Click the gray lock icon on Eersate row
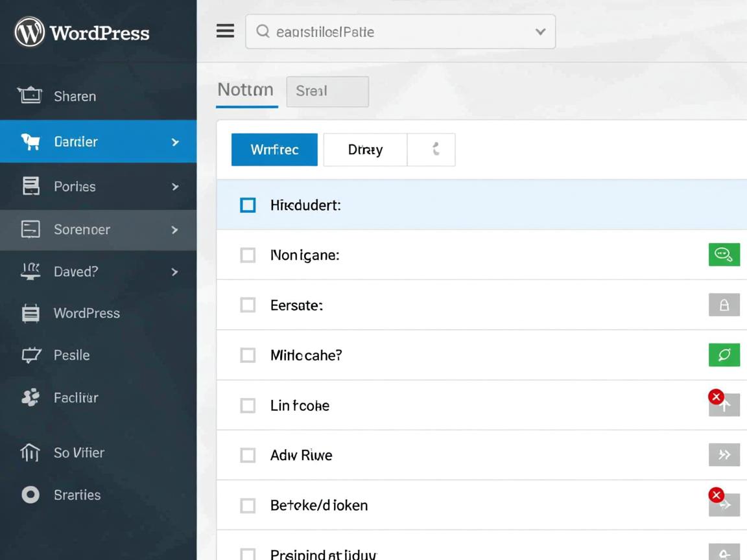Screen dimensions: 747x560 coord(724,305)
